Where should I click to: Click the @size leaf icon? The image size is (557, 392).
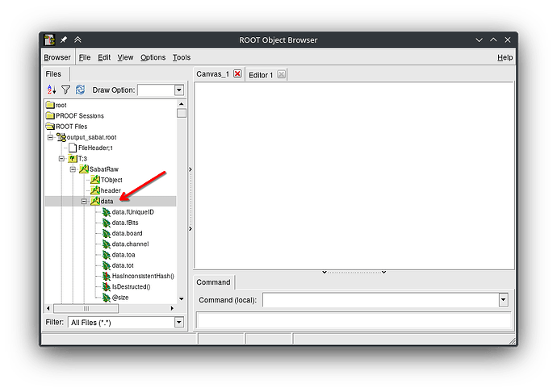point(107,297)
